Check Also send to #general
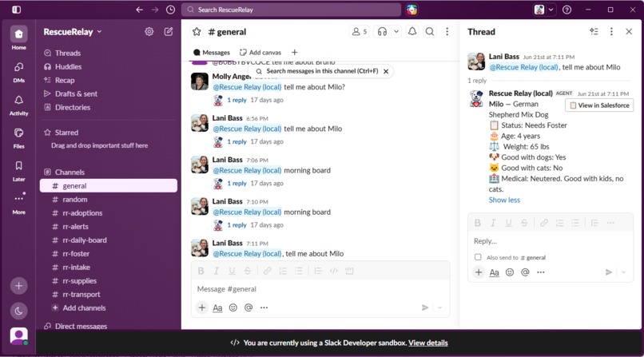 [x=478, y=257]
